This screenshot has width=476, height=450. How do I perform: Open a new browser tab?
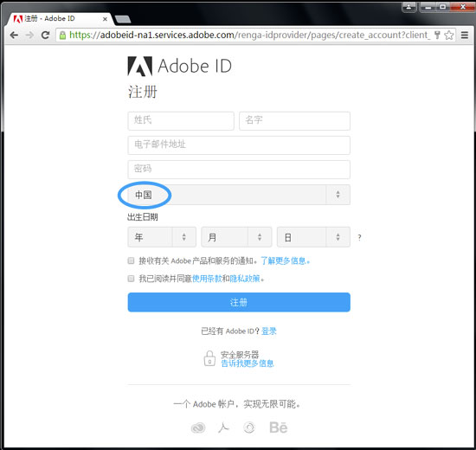coord(123,19)
